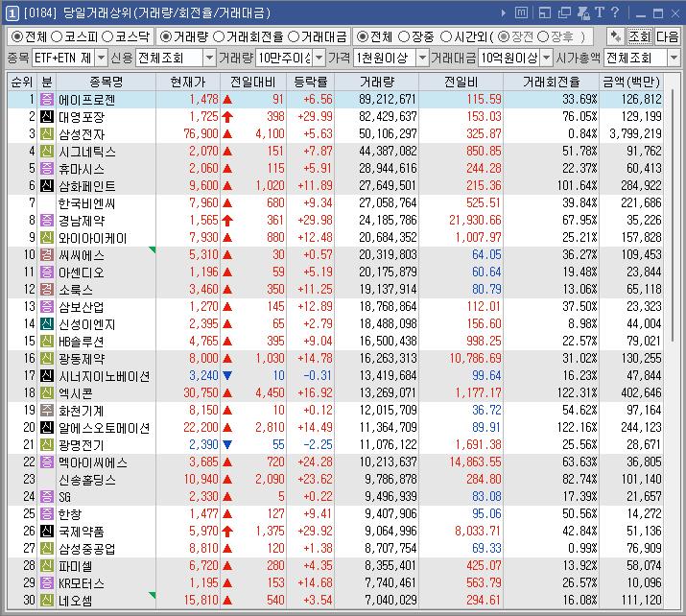Click the window layout icon in title bar
The image size is (686, 616).
tap(544, 13)
